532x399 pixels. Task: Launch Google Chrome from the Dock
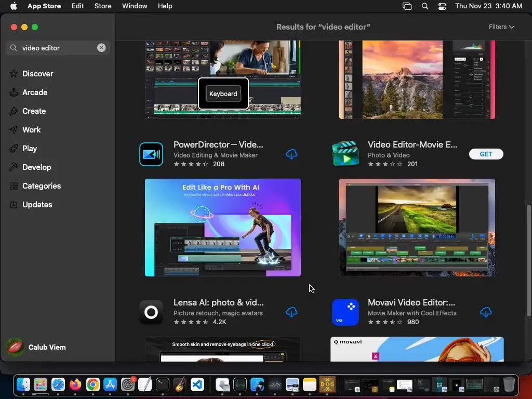coord(92,385)
